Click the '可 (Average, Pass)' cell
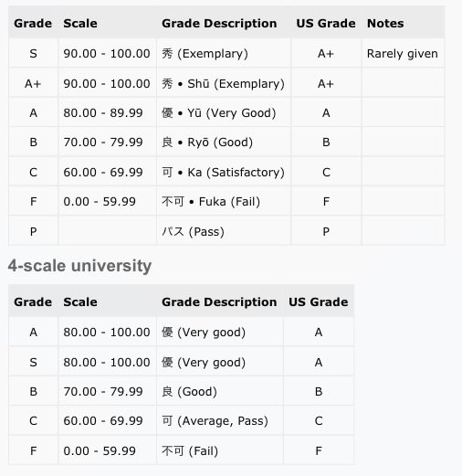462x476 pixels. pos(220,421)
